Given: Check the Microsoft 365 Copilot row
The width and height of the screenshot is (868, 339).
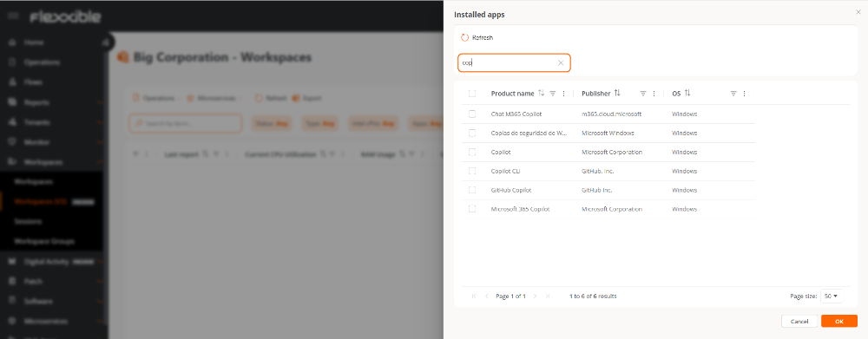Looking at the screenshot, I should coord(472,209).
